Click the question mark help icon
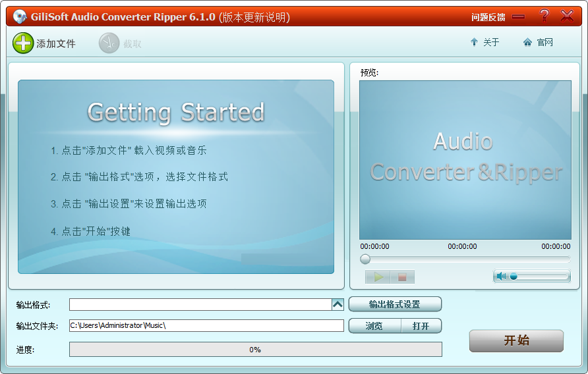The width and height of the screenshot is (588, 374). pyautogui.click(x=544, y=16)
